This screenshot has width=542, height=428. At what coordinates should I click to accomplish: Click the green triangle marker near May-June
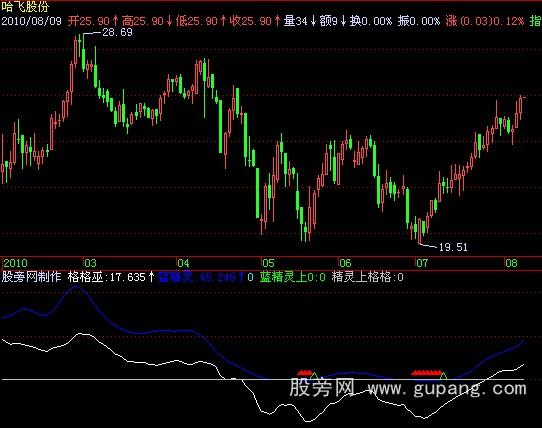(314, 375)
